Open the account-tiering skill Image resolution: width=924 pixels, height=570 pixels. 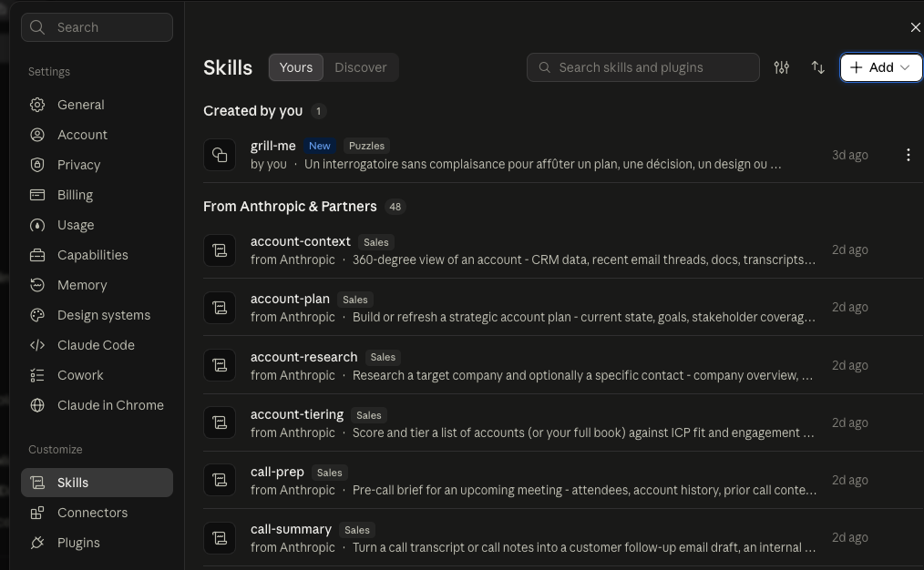click(x=563, y=422)
